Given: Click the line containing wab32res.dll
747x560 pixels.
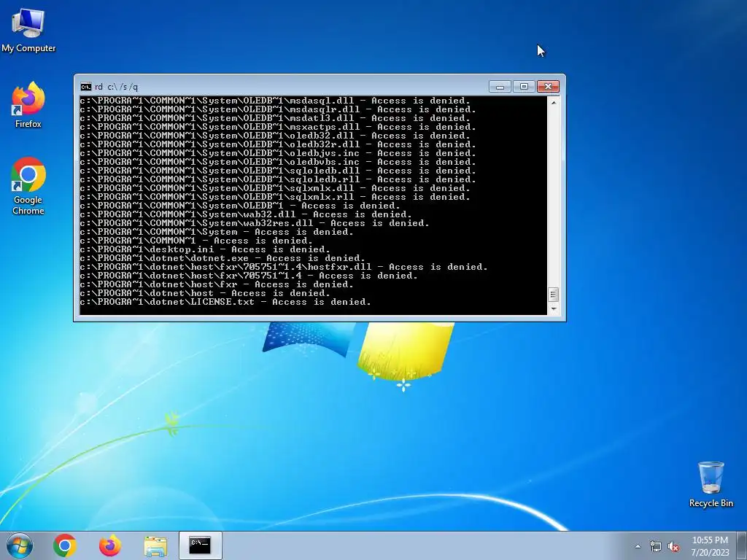Looking at the screenshot, I should tap(255, 223).
